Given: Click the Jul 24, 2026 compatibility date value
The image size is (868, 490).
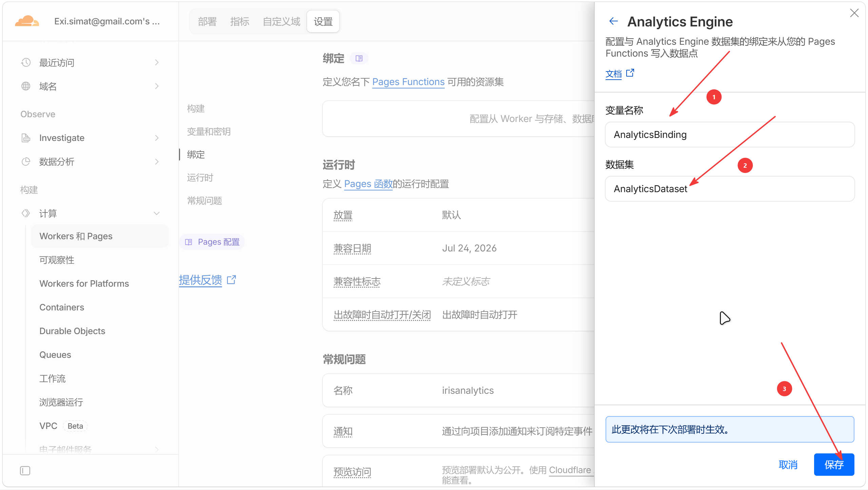Looking at the screenshot, I should point(469,248).
